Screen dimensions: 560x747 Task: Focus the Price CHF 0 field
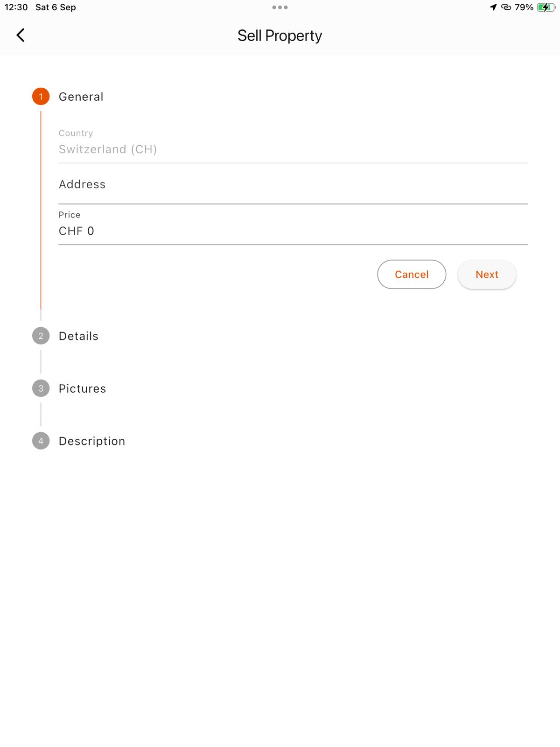coord(293,226)
